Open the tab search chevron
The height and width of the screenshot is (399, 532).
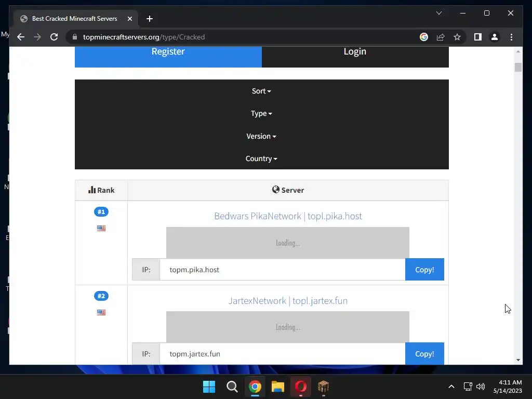pyautogui.click(x=438, y=13)
